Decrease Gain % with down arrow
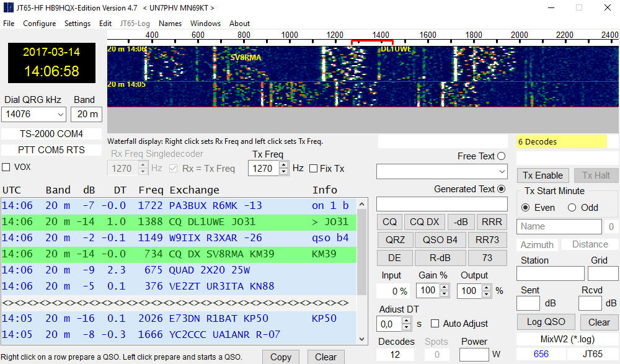This screenshot has width=620, height=364. coord(445,294)
